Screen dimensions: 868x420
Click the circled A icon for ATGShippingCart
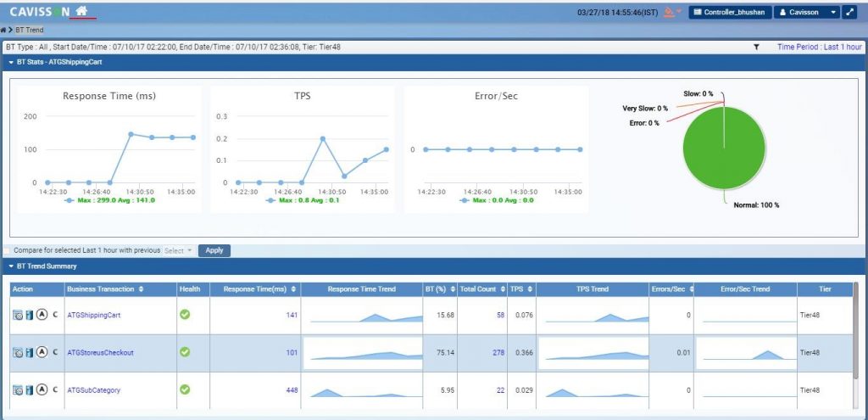42,315
